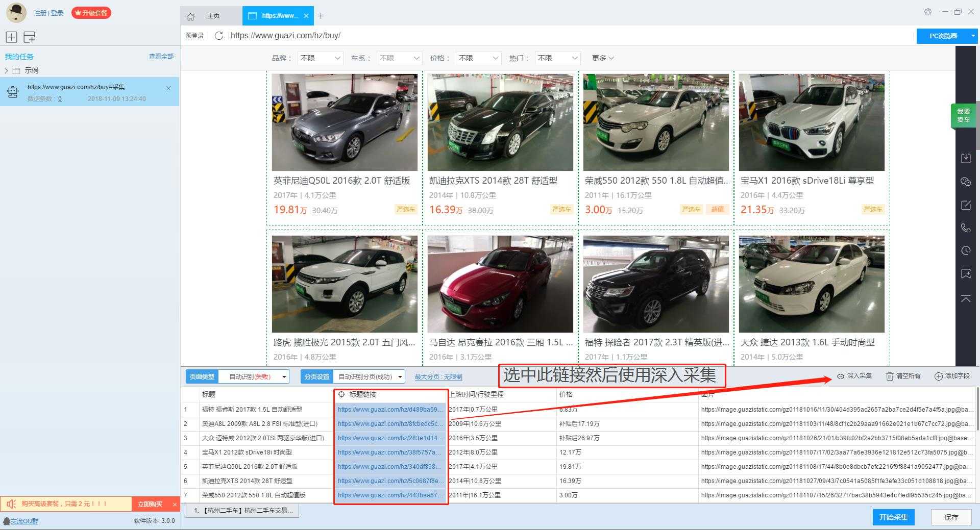Click the 我要卖车 green button
Image resolution: width=980 pixels, height=530 pixels.
point(963,115)
